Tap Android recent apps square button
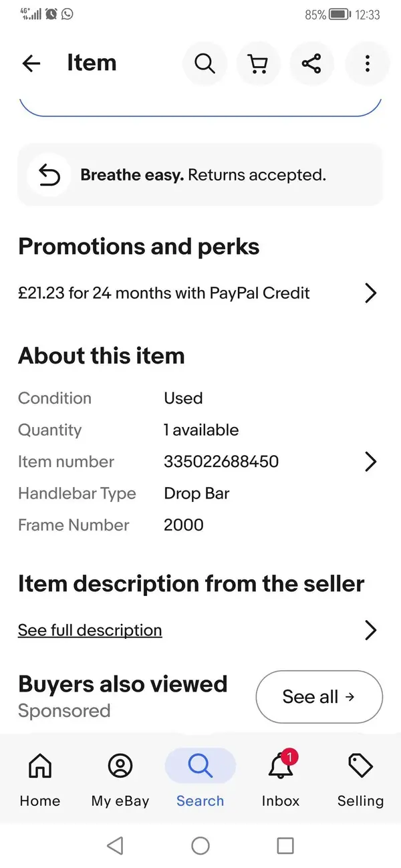The width and height of the screenshot is (401, 868). 285,846
